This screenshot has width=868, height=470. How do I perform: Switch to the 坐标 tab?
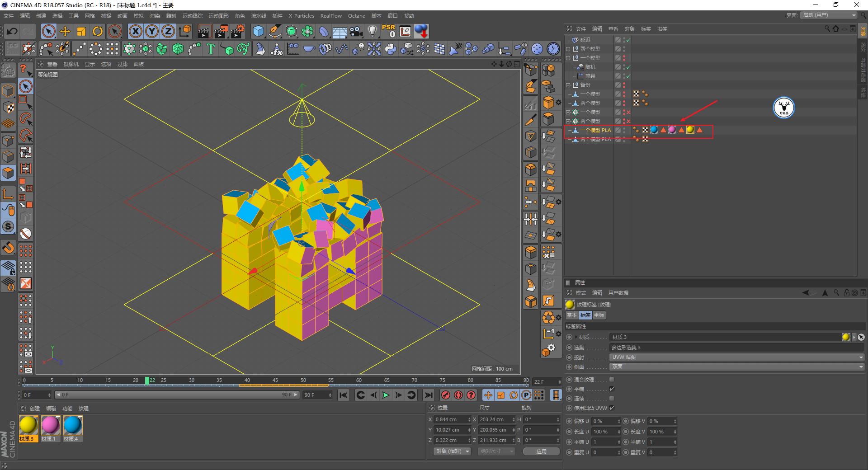coord(599,315)
